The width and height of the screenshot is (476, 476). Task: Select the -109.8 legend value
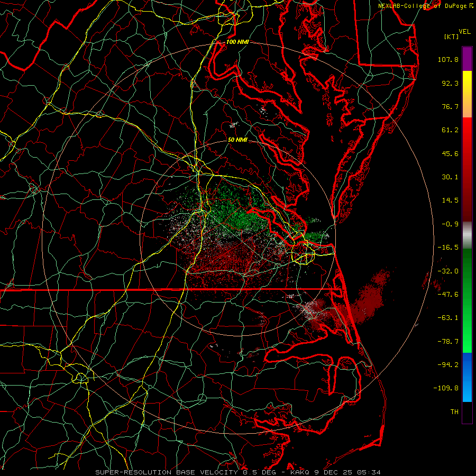[446, 388]
